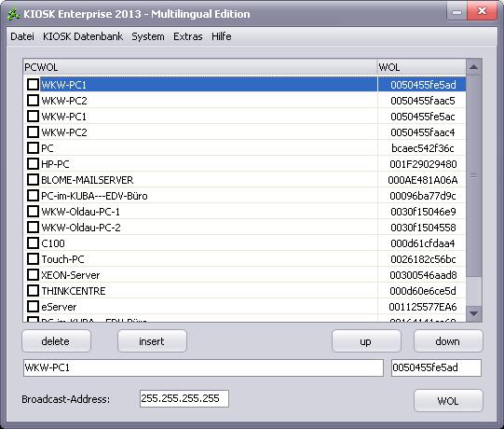Toggle the Touch-PC checkbox

click(33, 259)
